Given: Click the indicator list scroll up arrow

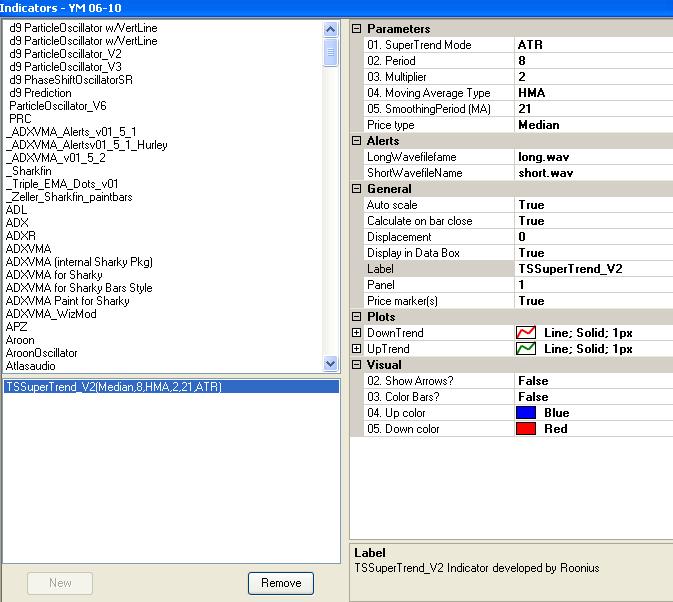Looking at the screenshot, I should point(330,29).
